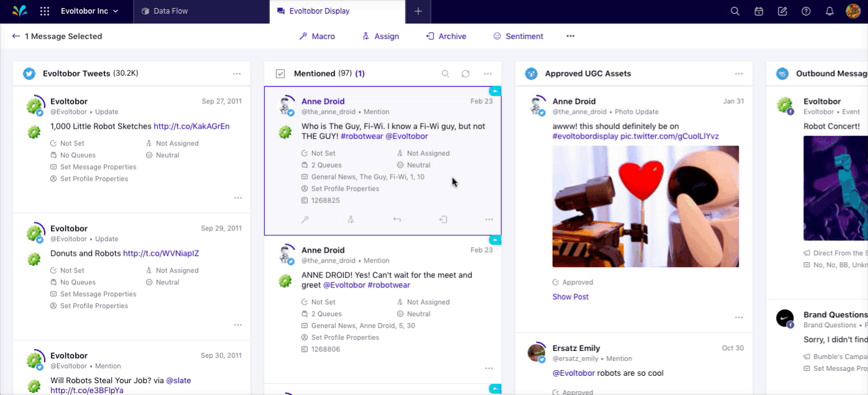Click Ersatz Emily profile avatar

537,353
